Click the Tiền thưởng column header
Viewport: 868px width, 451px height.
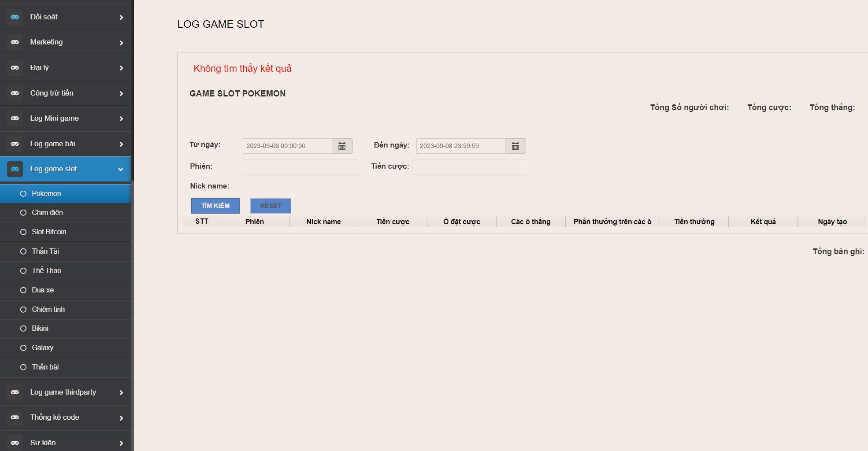[694, 222]
